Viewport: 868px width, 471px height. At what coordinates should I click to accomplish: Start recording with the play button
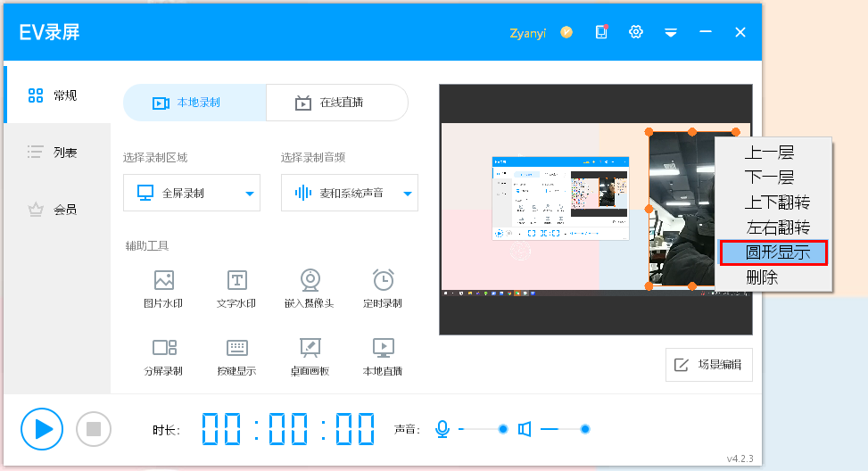click(x=42, y=429)
